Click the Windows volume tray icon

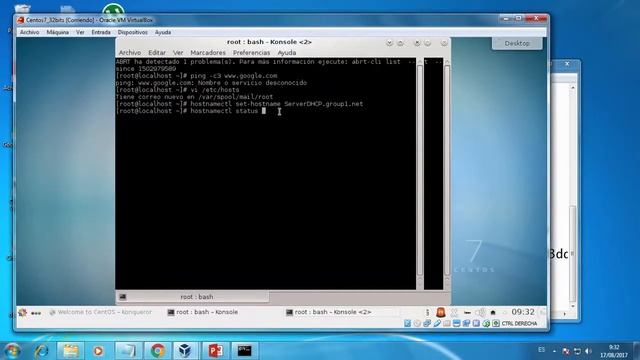coord(588,351)
